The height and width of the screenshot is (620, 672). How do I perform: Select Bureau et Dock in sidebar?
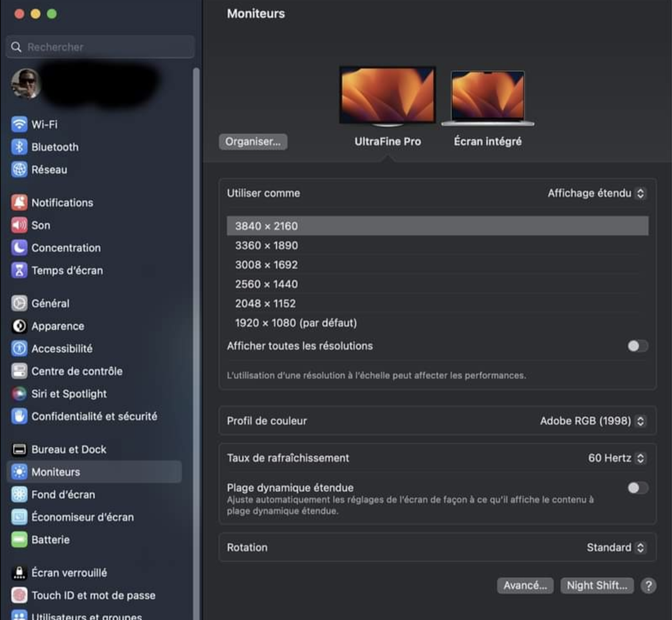coord(68,450)
